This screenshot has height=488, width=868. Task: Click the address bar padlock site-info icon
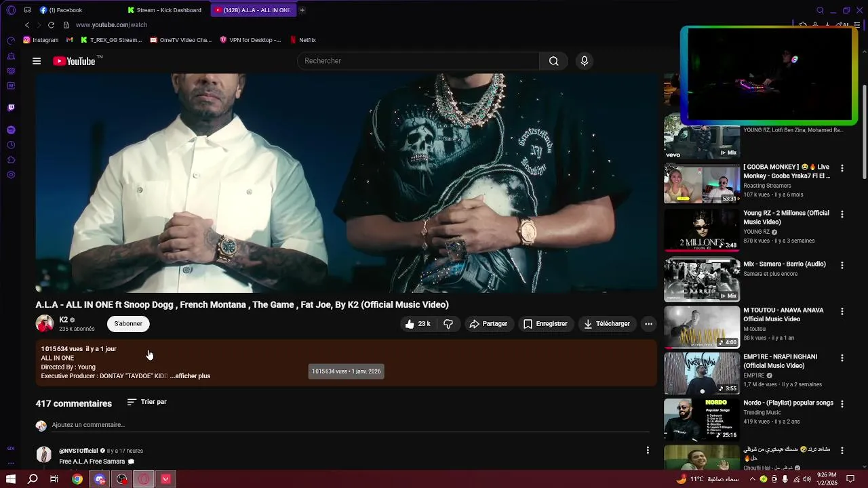click(66, 25)
